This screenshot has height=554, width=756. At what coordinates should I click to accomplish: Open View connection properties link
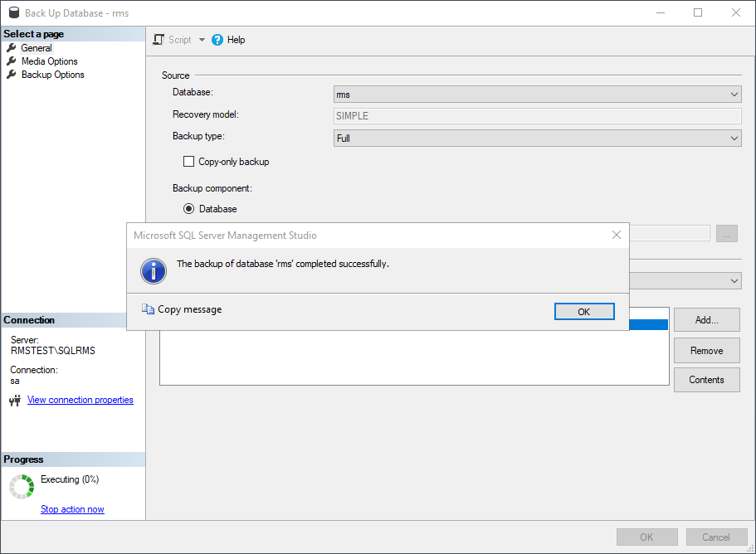tap(80, 400)
